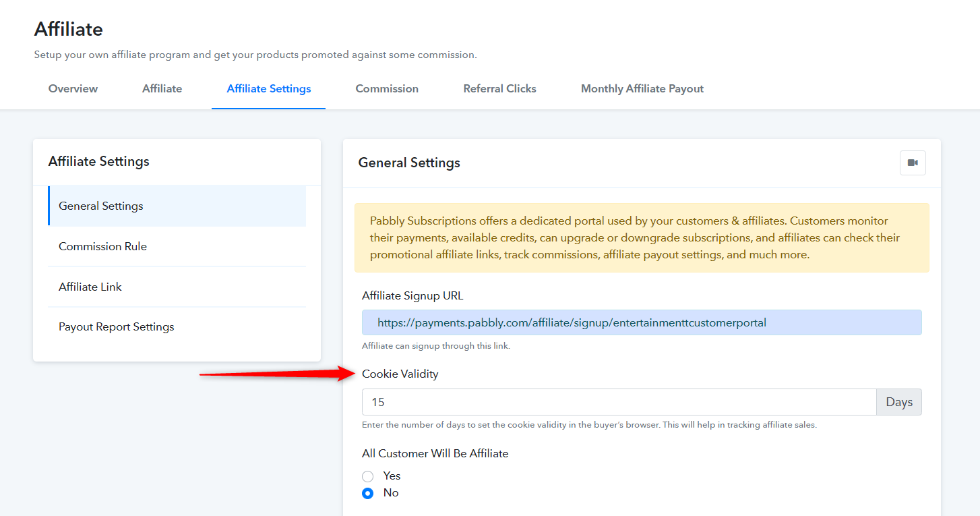This screenshot has height=516, width=980.
Task: Click the General Settings panel heading
Action: pos(409,163)
